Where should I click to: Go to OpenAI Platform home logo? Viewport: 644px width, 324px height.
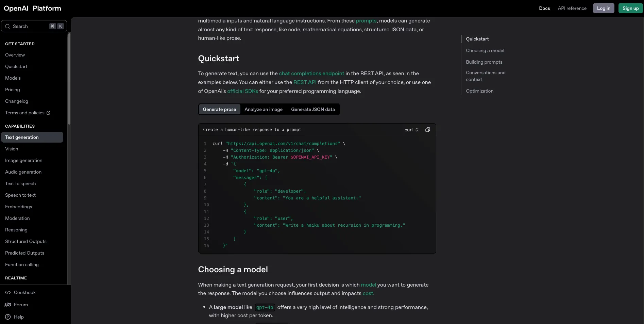32,8
